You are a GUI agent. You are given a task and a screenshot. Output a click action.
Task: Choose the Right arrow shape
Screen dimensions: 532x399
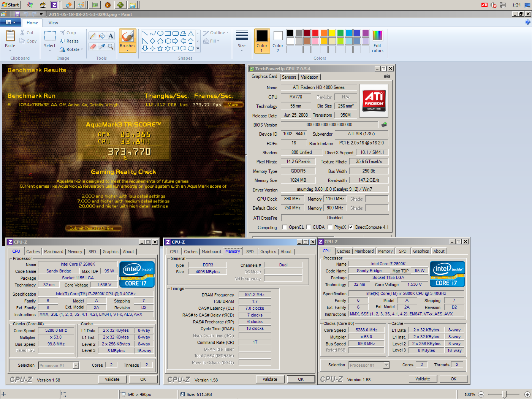pos(175,41)
